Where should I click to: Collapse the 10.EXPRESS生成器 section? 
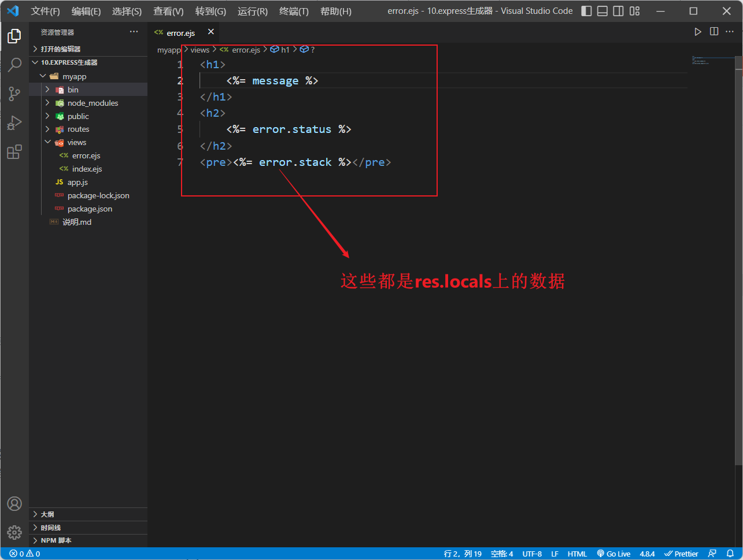[88, 62]
